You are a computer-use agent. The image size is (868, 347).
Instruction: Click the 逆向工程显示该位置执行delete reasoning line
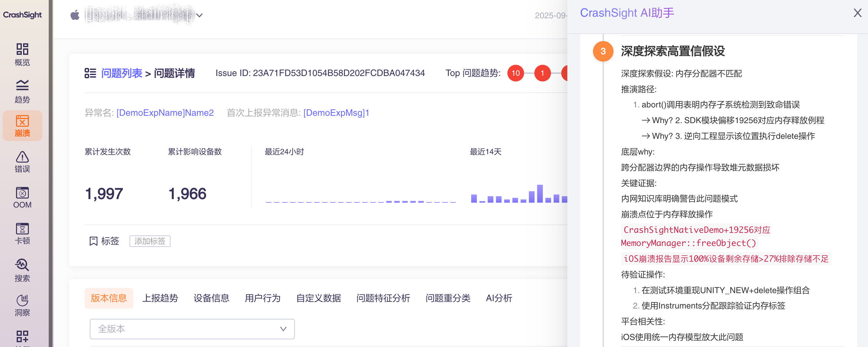[728, 136]
